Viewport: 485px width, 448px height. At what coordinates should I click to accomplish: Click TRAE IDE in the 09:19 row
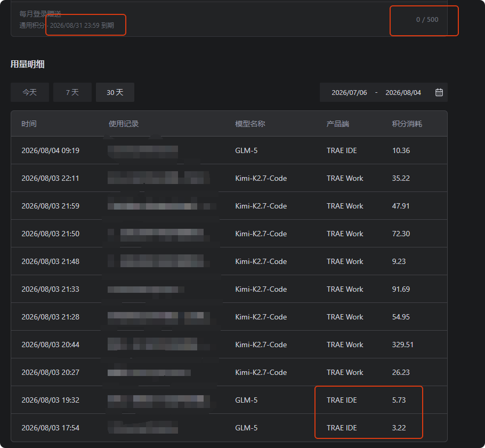pyautogui.click(x=342, y=150)
